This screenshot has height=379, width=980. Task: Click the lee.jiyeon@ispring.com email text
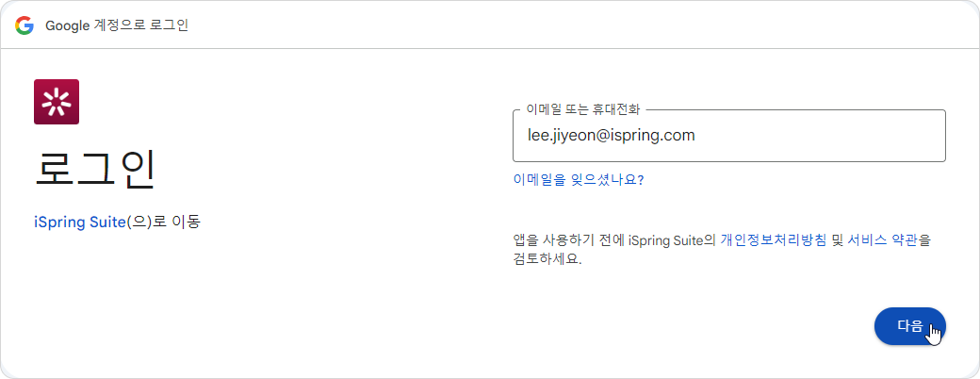click(x=611, y=136)
